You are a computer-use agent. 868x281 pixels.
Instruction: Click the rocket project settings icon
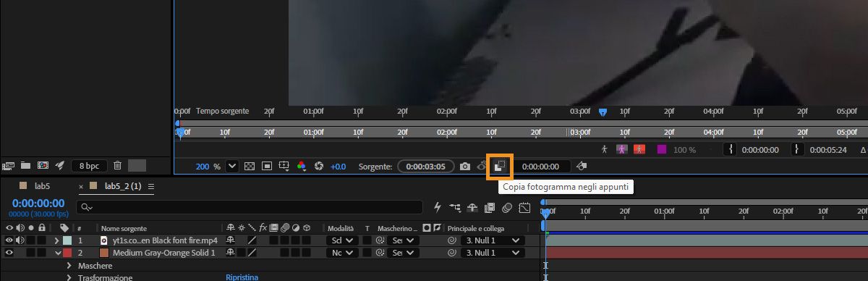click(x=60, y=166)
